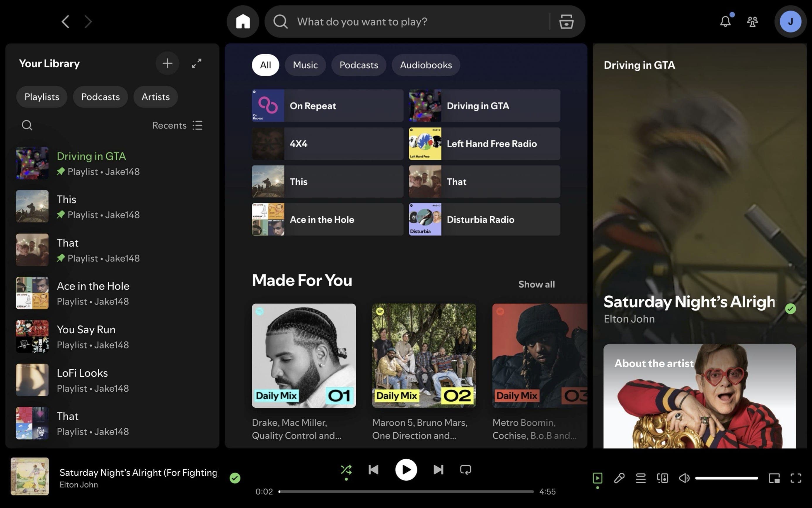Image resolution: width=812 pixels, height=508 pixels.
Task: Search within Your Library
Action: [x=27, y=125]
